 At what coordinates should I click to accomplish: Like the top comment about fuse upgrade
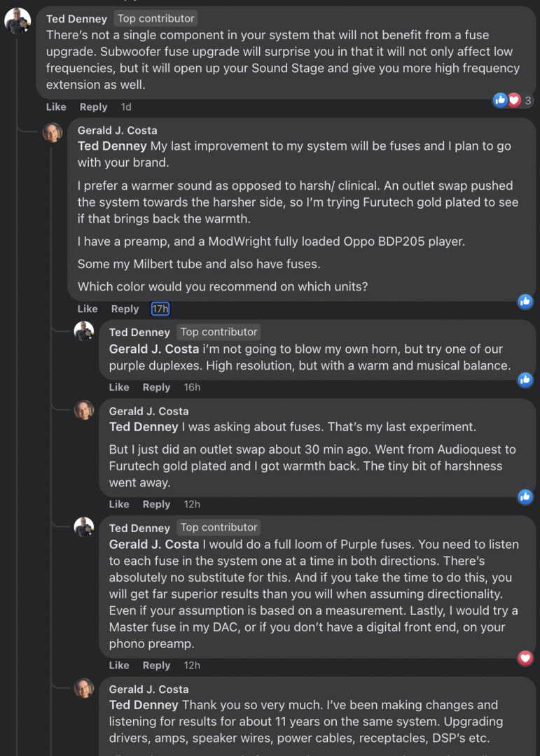(56, 107)
